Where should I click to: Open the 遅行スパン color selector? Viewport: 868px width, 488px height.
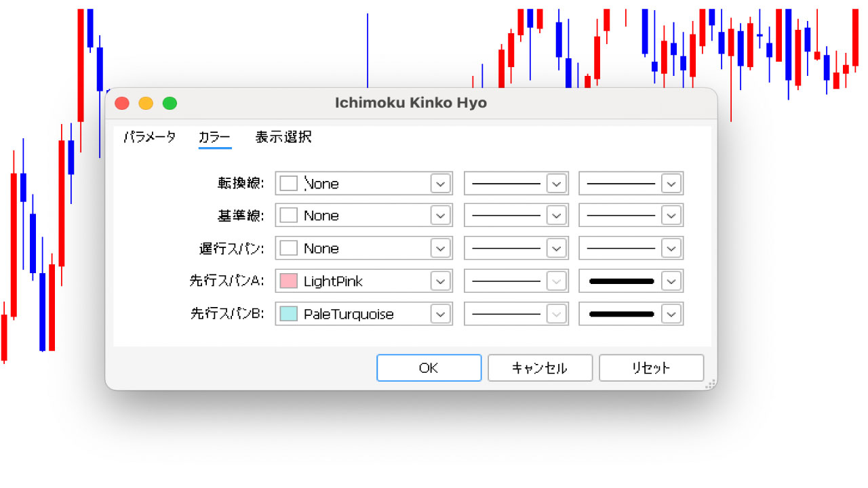[x=439, y=247]
